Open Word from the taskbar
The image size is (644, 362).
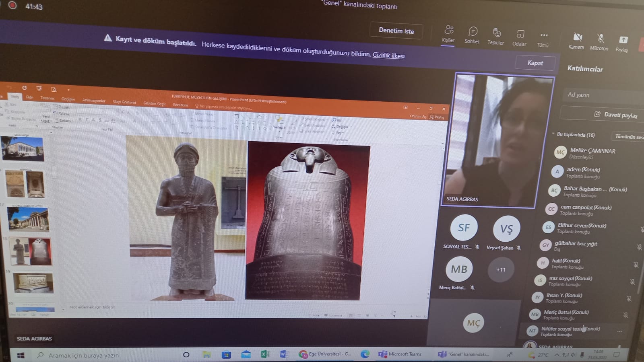(x=284, y=354)
